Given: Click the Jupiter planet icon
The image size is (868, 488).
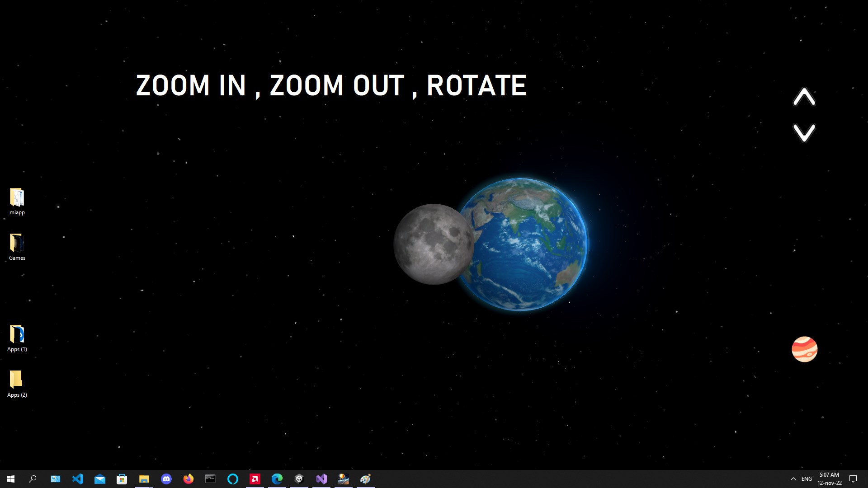Looking at the screenshot, I should [804, 349].
